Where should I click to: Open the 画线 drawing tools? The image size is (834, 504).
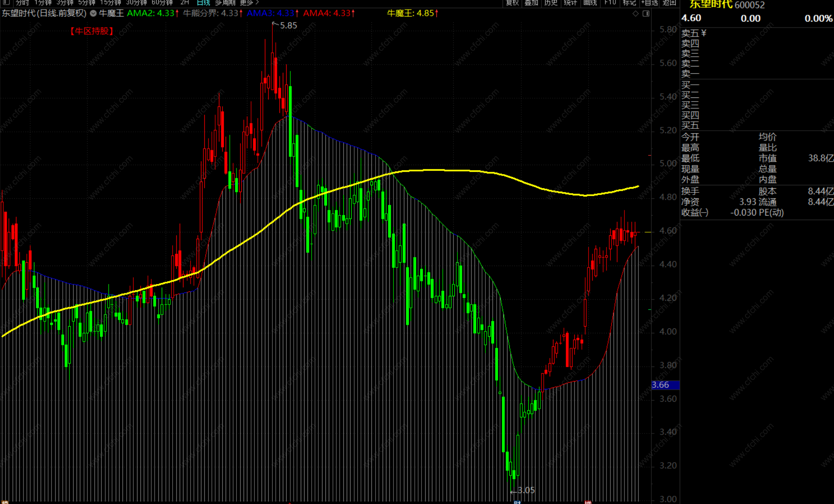point(590,2)
